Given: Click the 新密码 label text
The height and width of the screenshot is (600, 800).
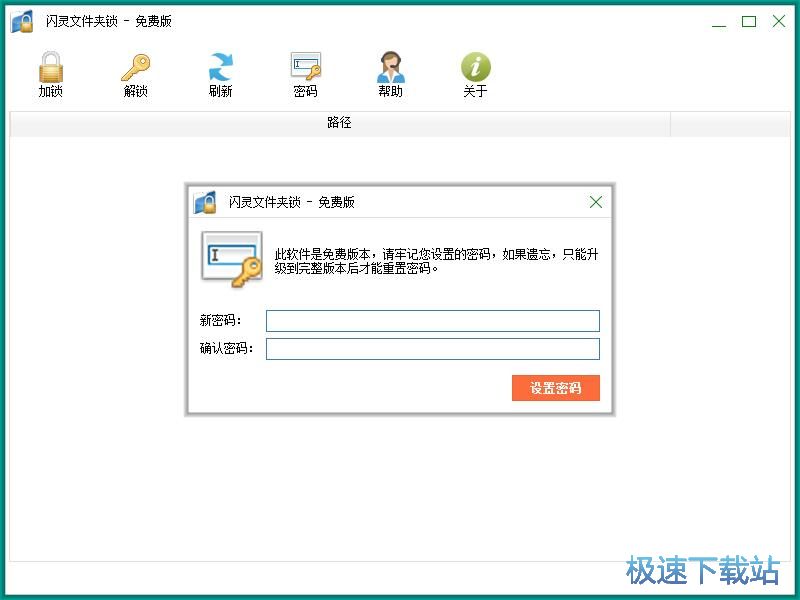Looking at the screenshot, I should click(x=220, y=320).
